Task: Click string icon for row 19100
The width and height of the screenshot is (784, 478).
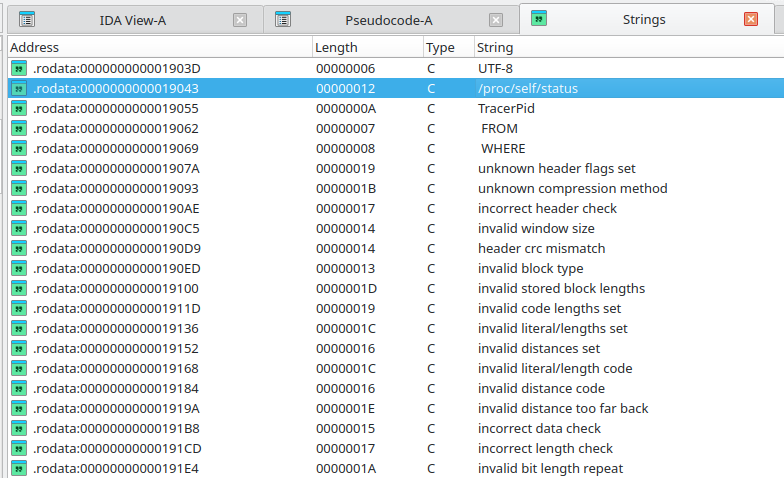Action: (x=19, y=288)
